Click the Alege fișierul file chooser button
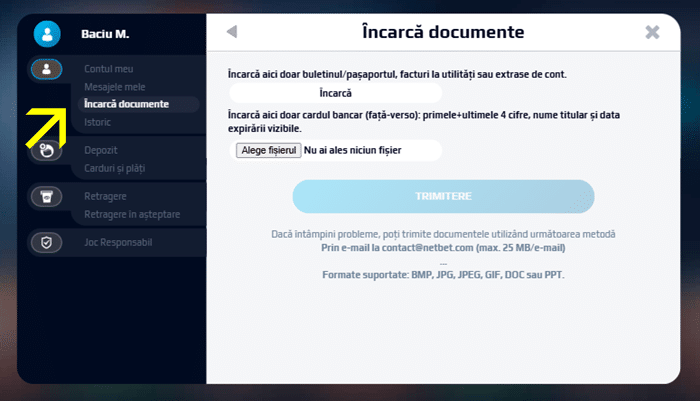The height and width of the screenshot is (401, 700). (x=268, y=150)
